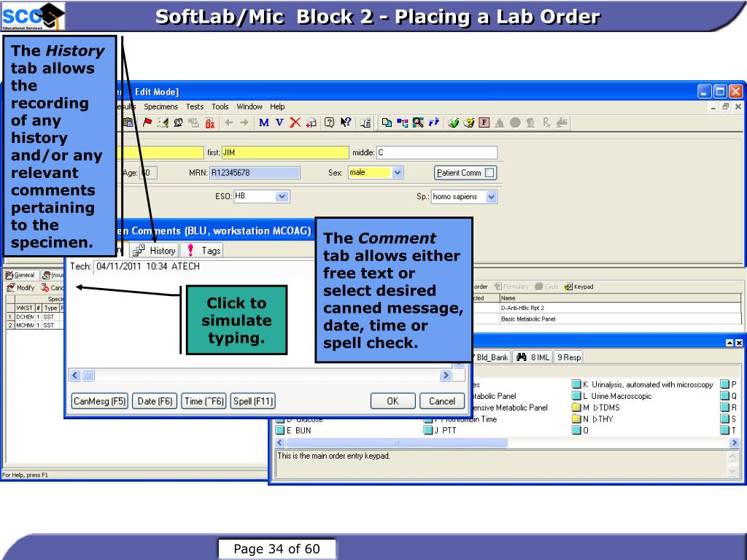
Task: Click the overlapping windows toolbar icon
Action: point(387,122)
